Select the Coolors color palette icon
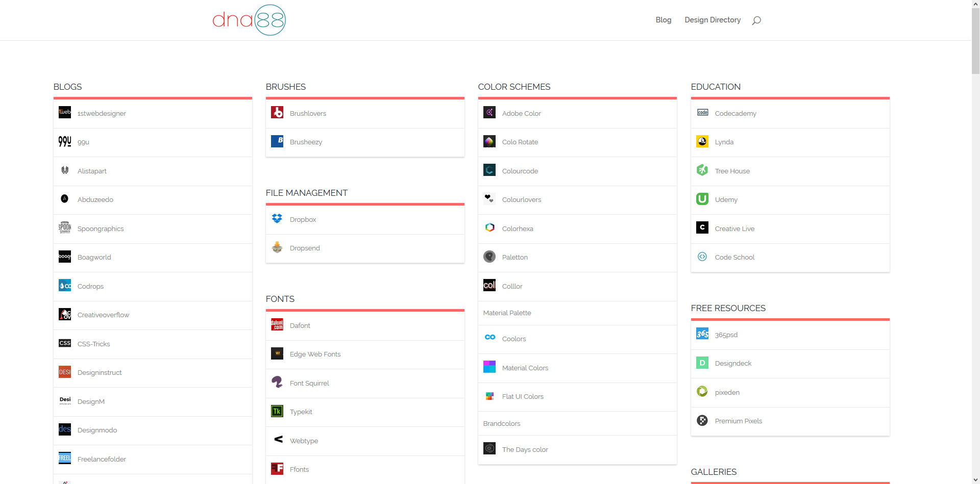Image resolution: width=980 pixels, height=484 pixels. tap(489, 338)
